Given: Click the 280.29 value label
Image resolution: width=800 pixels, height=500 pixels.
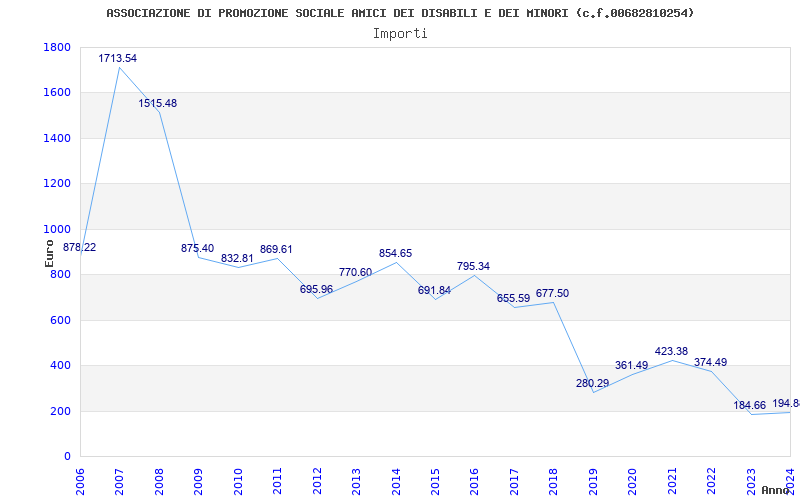Looking at the screenshot, I should pyautogui.click(x=593, y=383).
